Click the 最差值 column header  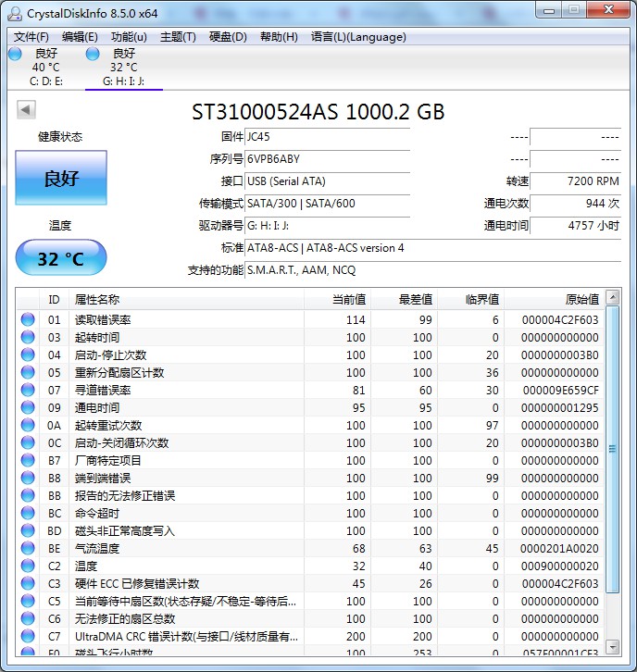pos(405,299)
